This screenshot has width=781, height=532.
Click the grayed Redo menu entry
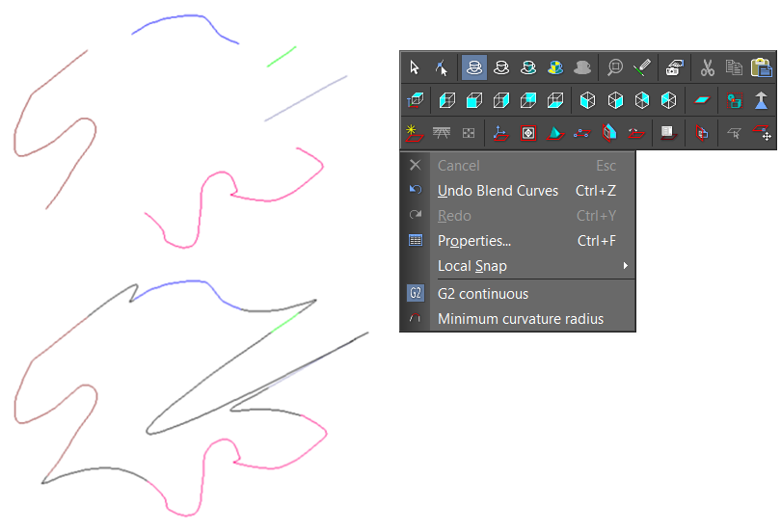[518, 216]
